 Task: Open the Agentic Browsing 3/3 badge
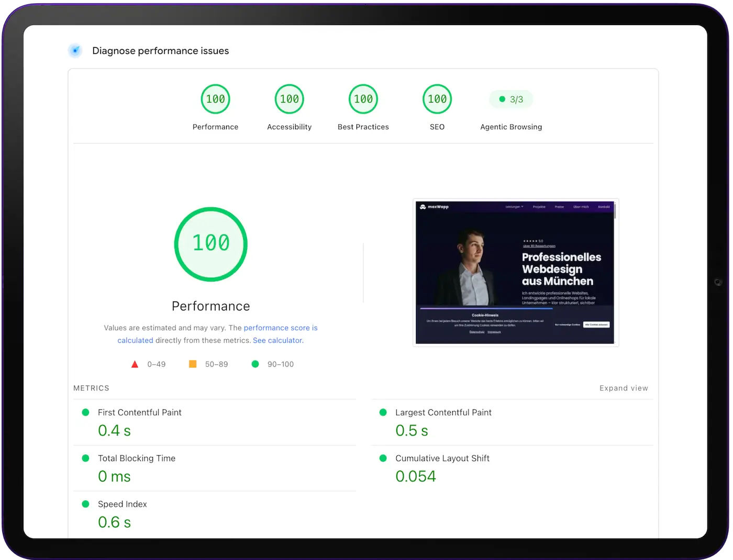pos(511,99)
